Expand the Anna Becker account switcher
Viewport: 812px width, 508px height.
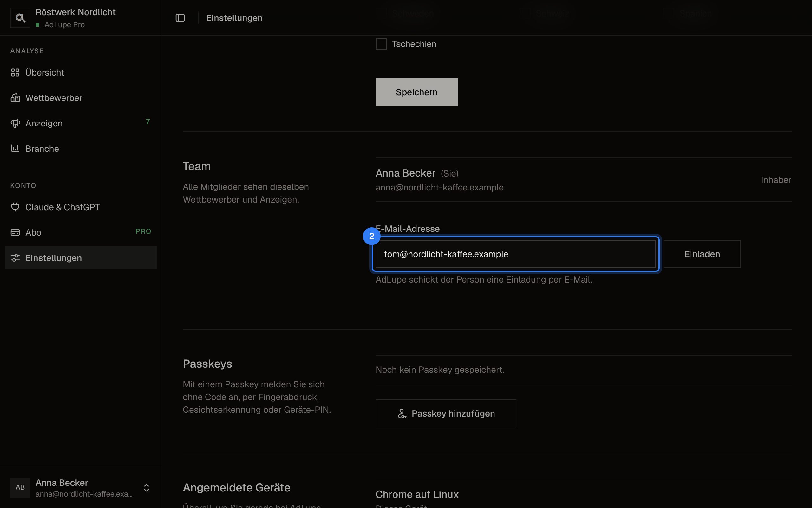146,487
